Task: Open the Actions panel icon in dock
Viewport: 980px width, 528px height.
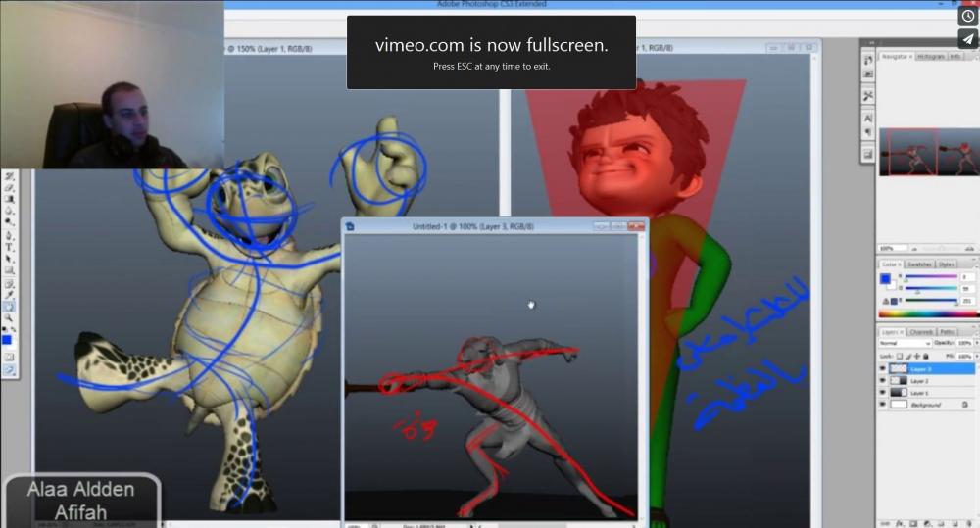Action: click(868, 74)
